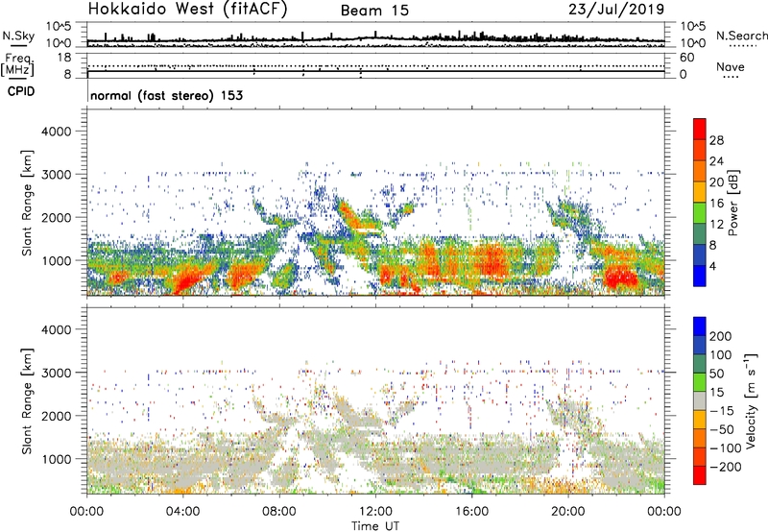
Task: Select the '20' power colorbar label
Action: 716,182
